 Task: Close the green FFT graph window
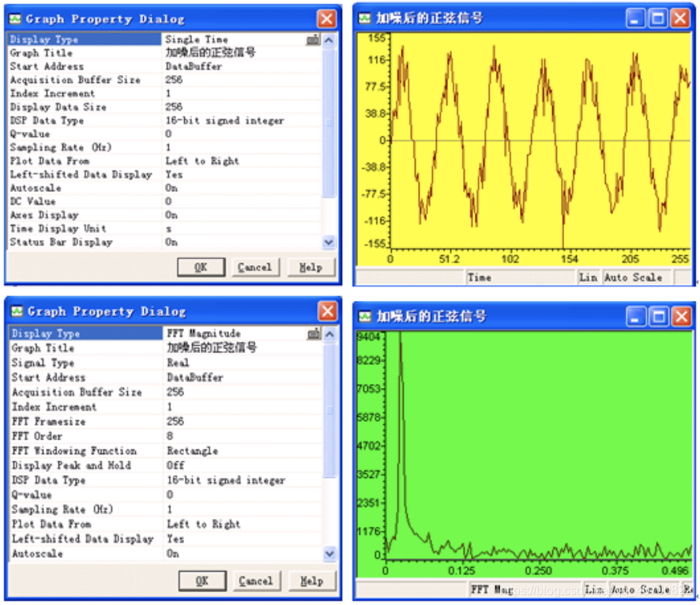click(x=682, y=317)
